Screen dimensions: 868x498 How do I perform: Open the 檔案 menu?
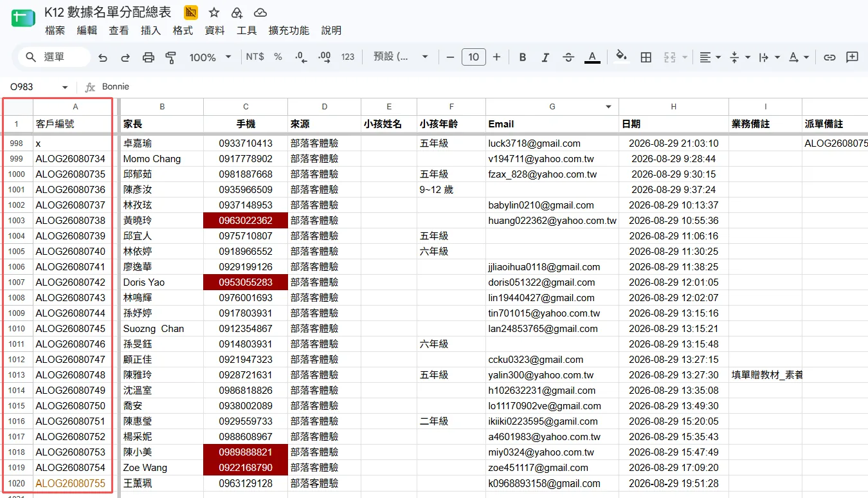pos(55,30)
